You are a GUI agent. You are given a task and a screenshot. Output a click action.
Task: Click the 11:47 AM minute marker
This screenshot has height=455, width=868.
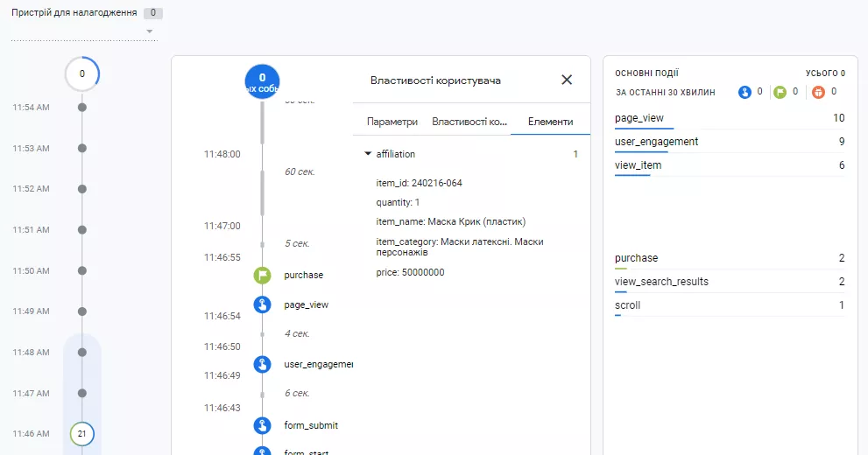[82, 393]
